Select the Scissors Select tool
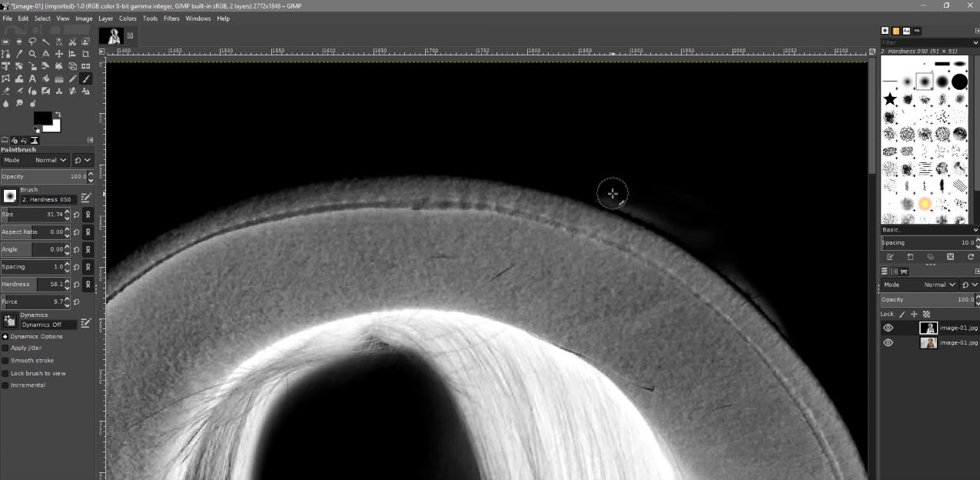This screenshot has height=480, width=980. tap(72, 42)
